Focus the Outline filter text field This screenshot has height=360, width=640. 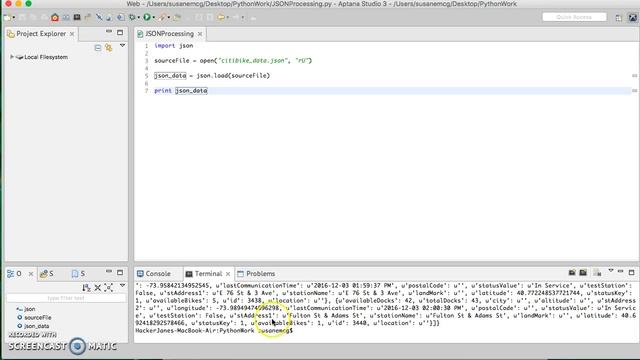[x=66, y=298]
